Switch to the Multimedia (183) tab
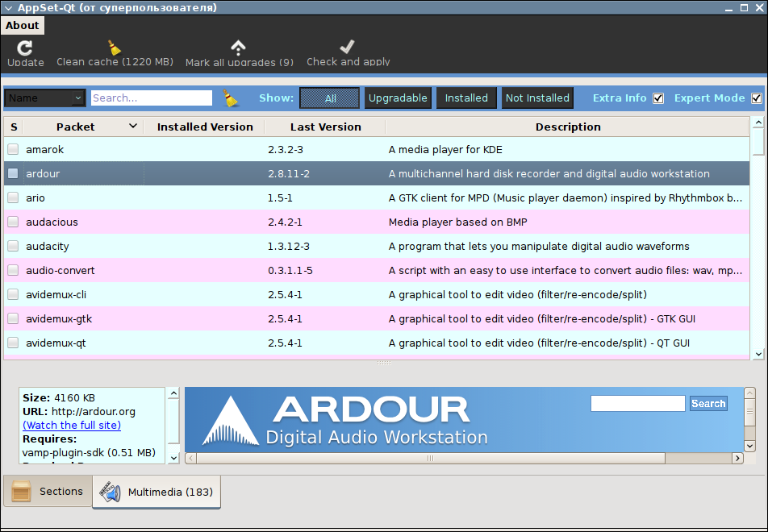Viewport: 768px width, 532px height. pyautogui.click(x=157, y=492)
